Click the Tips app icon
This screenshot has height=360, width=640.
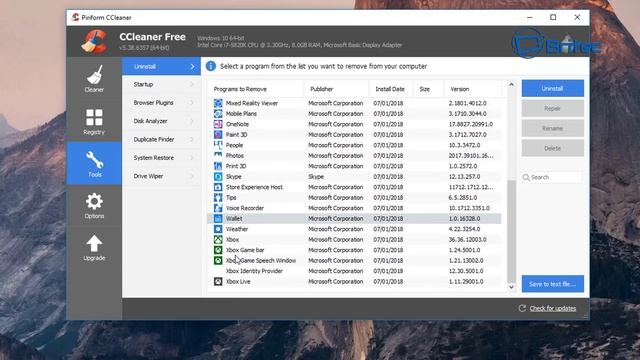218,198
